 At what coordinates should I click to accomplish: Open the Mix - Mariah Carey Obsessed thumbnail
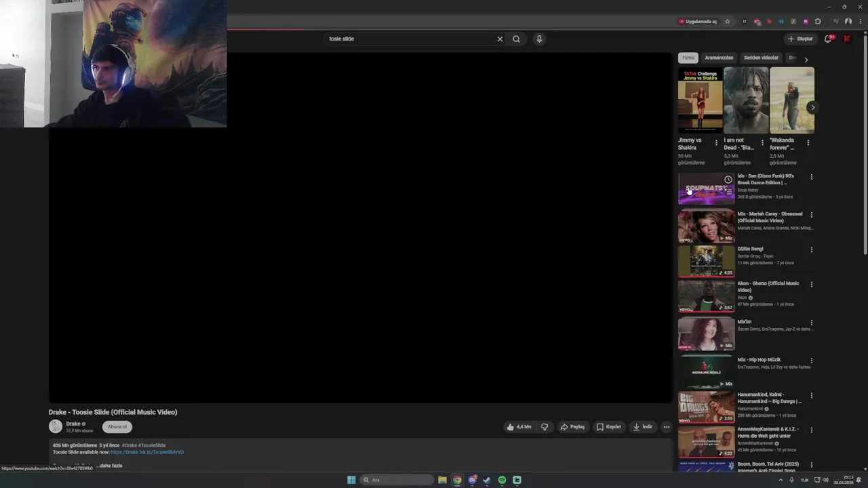pos(706,226)
